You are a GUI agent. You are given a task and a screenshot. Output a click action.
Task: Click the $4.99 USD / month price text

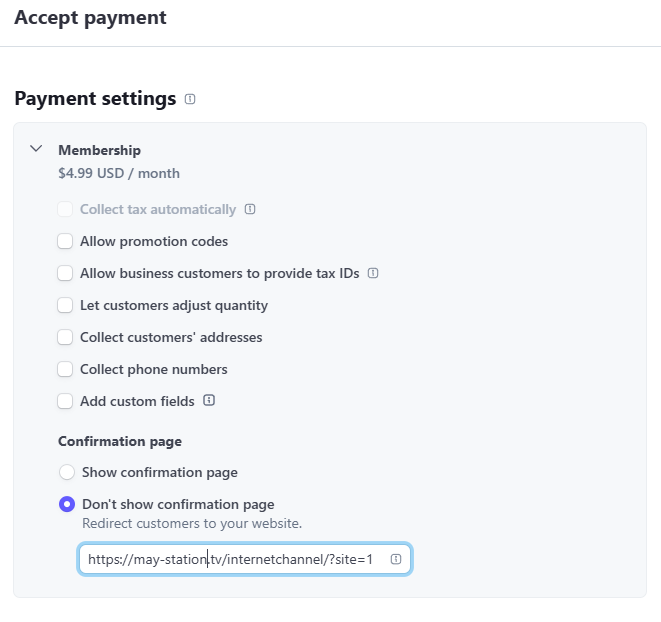119,173
